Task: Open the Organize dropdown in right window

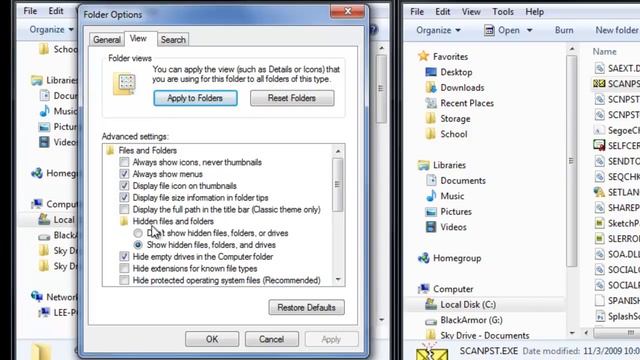Action: click(x=438, y=30)
